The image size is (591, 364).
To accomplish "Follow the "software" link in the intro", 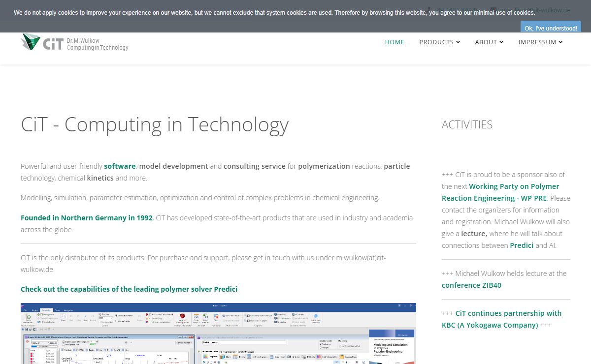I will coord(120,166).
